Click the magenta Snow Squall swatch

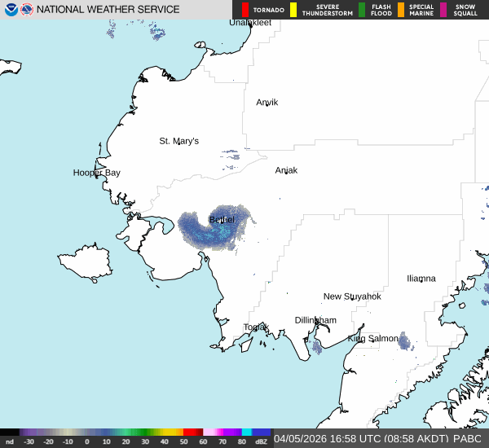pos(443,10)
